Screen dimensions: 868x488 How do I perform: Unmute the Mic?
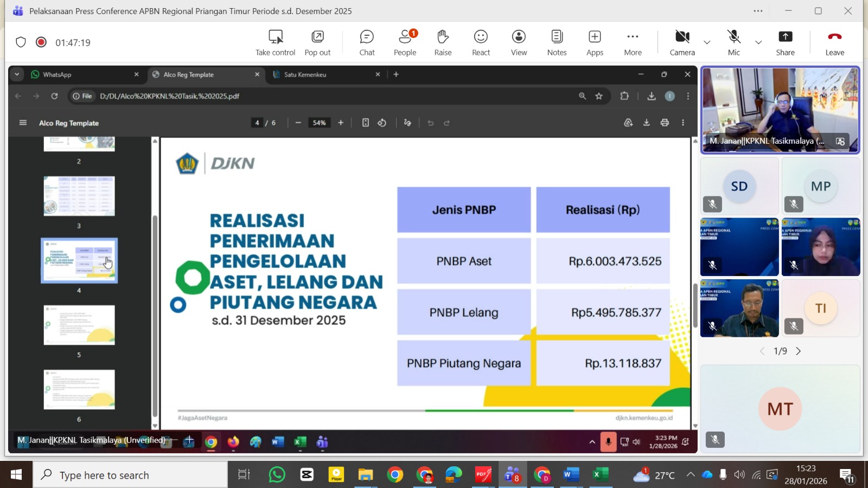pos(733,42)
